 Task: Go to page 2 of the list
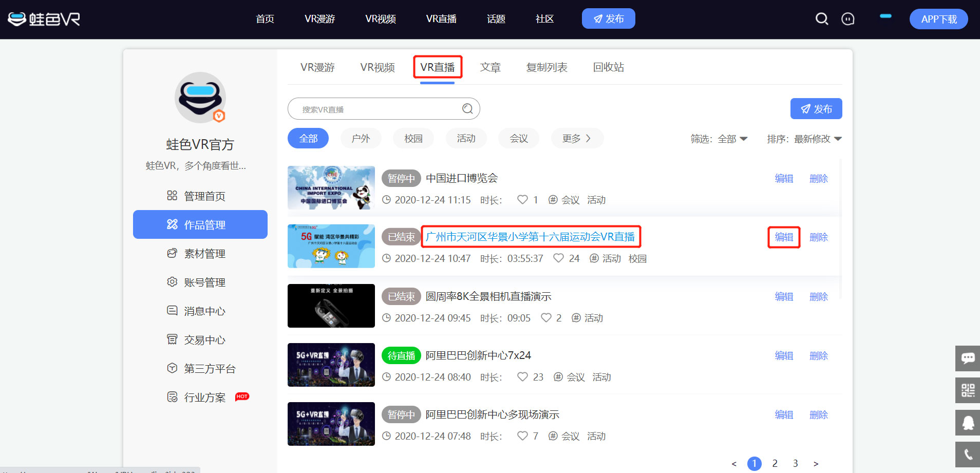click(775, 463)
